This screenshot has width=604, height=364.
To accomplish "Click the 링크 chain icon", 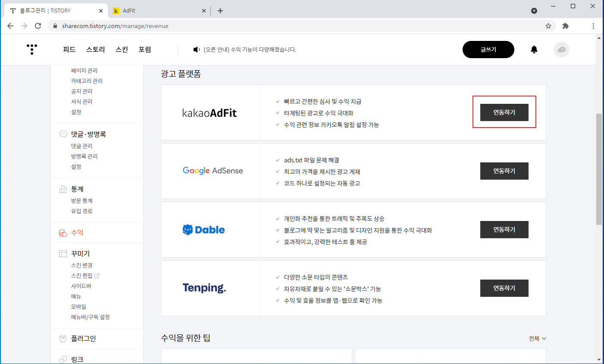I will click(63, 359).
